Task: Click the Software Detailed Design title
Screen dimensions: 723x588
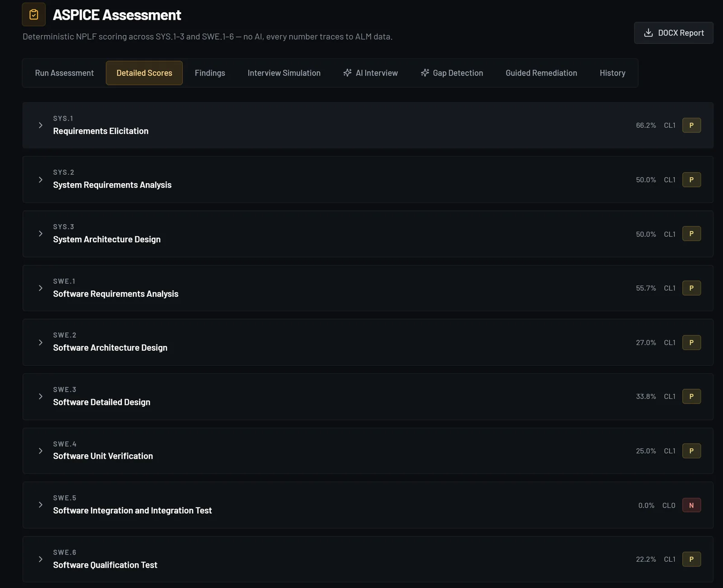Action: coord(102,402)
